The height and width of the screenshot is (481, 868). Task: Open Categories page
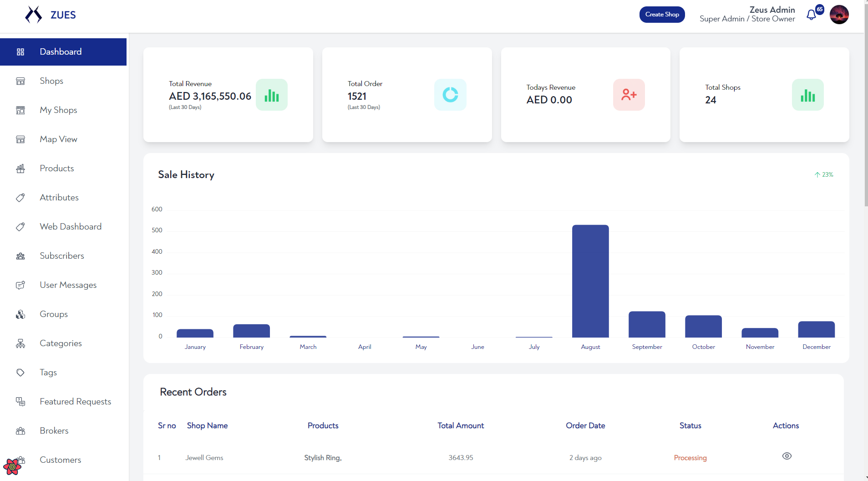tap(63, 343)
